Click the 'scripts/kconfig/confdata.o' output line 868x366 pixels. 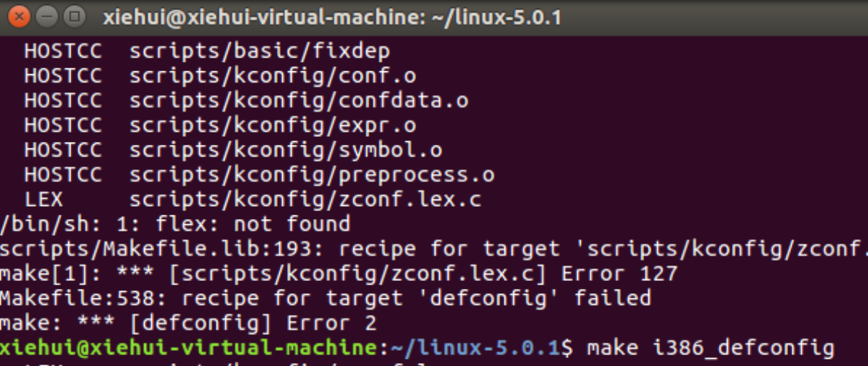299,100
